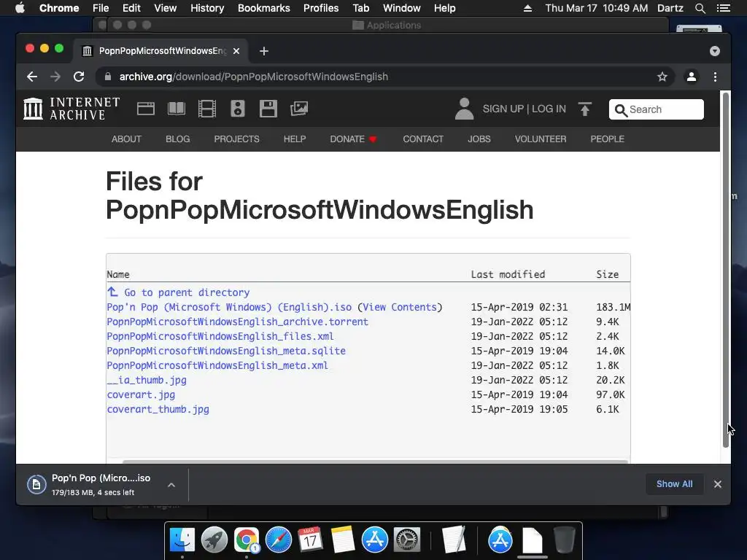This screenshot has height=560, width=747.
Task: Click the Internet Archive logo
Action: [71, 109]
